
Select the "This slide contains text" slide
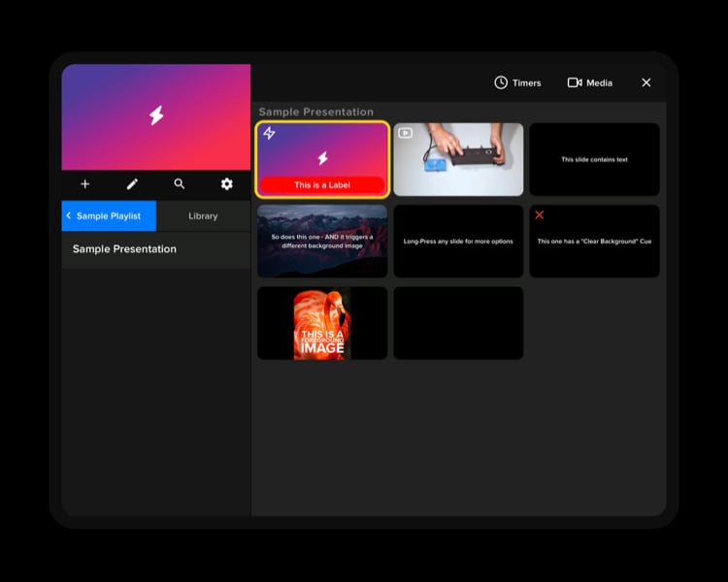pyautogui.click(x=594, y=160)
